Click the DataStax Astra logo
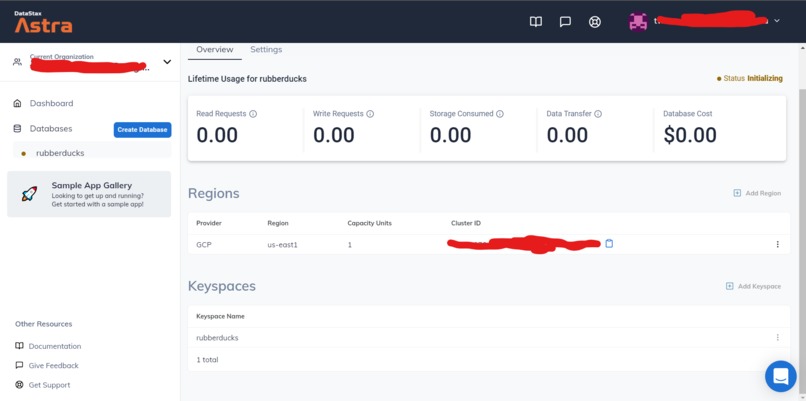This screenshot has height=401, width=806. point(43,22)
